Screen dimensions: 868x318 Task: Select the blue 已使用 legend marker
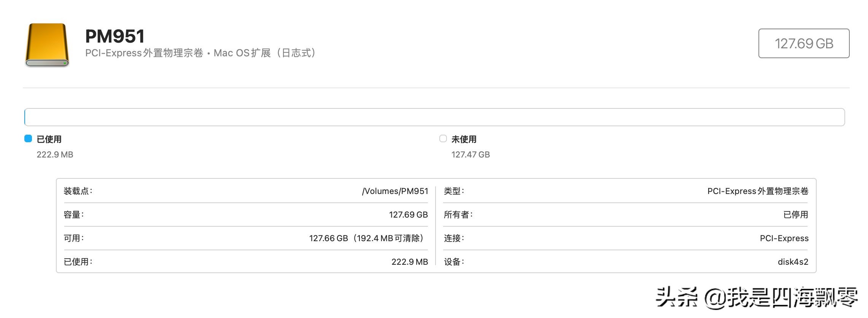pyautogui.click(x=27, y=139)
